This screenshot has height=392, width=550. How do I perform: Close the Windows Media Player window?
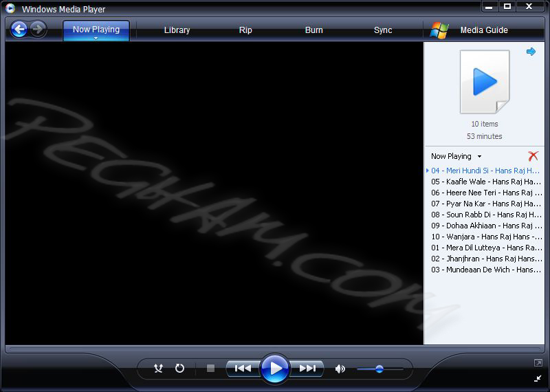point(529,7)
